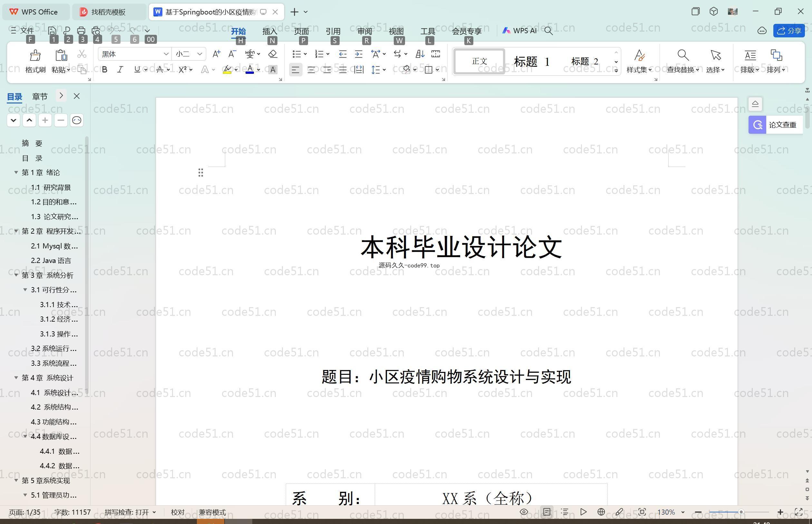The height and width of the screenshot is (524, 812).
Task: Click the numbered list icon
Action: click(x=319, y=54)
